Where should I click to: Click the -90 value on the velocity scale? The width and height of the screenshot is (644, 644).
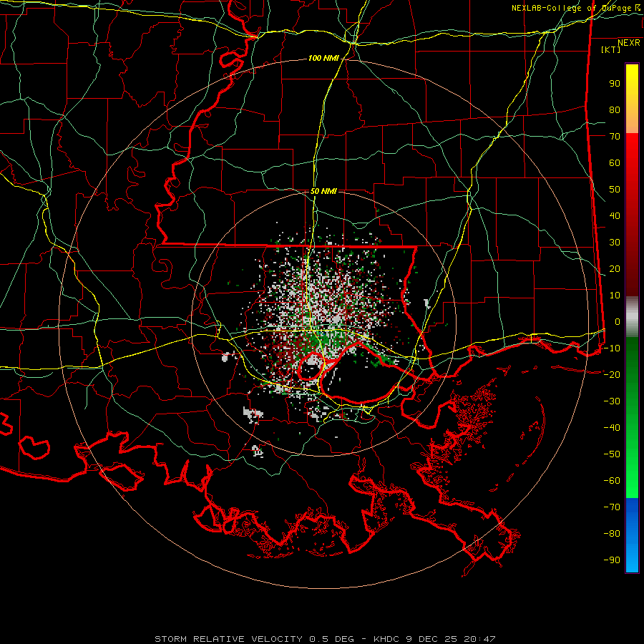pos(612,560)
